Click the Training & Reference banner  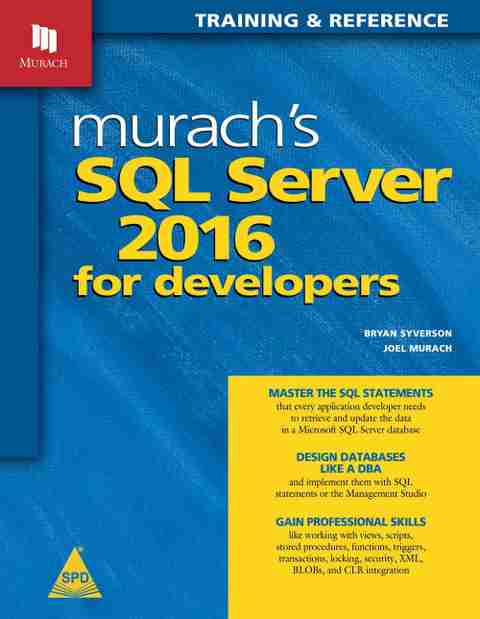point(322,20)
